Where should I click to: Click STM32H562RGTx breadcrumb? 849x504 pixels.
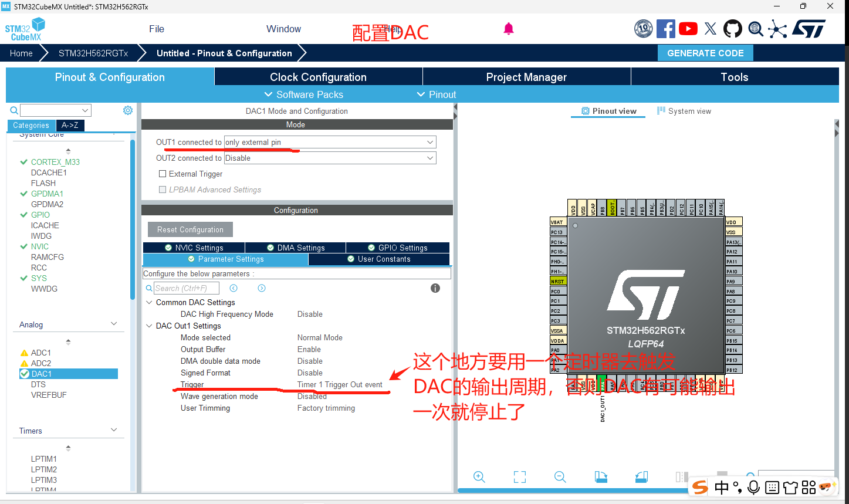coord(93,53)
